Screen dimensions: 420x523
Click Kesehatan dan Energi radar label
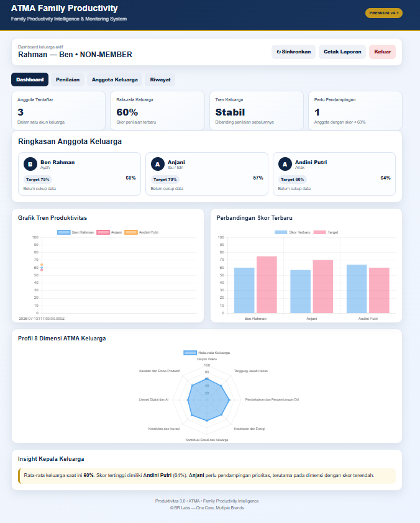tap(250, 429)
